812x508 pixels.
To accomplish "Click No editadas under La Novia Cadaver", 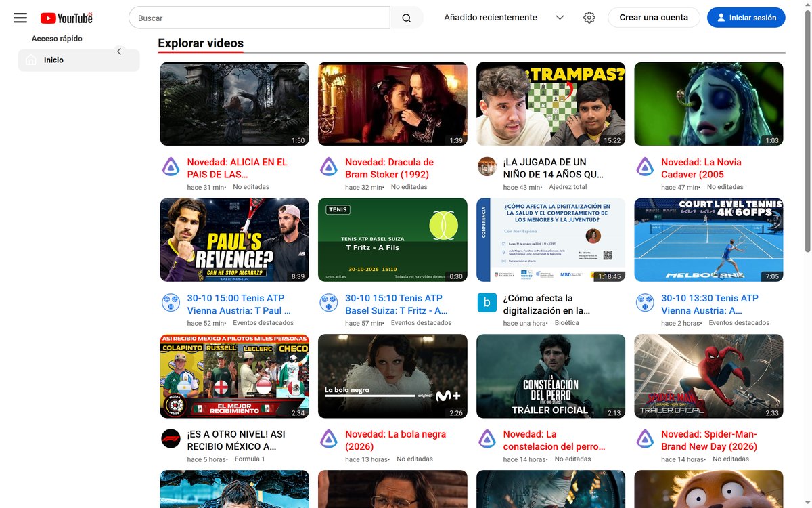I will [725, 187].
